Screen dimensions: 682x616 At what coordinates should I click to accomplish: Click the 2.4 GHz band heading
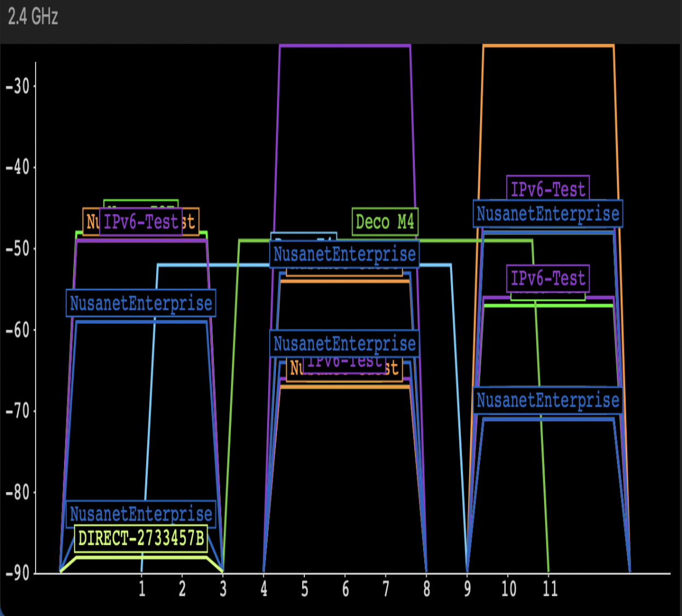33,17
